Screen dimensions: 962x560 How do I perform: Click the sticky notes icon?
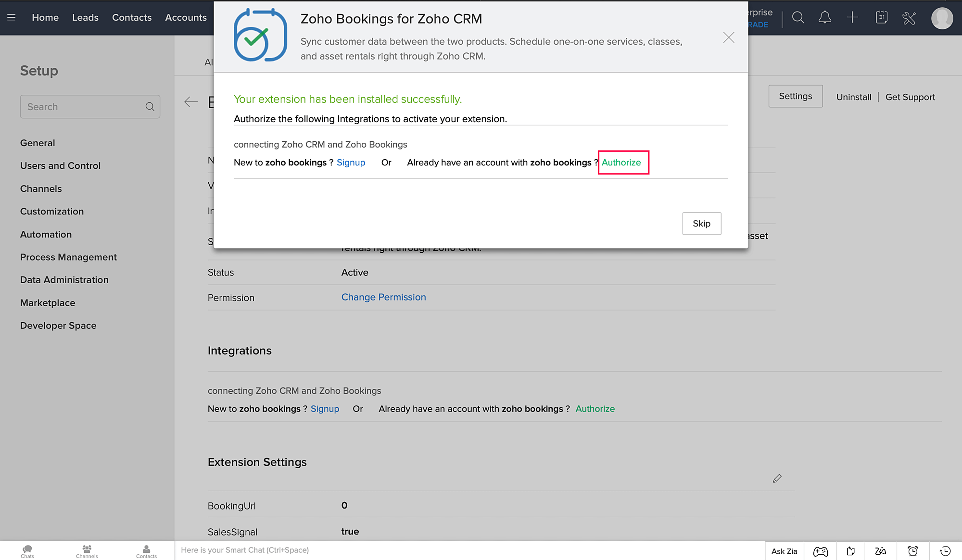coord(850,551)
